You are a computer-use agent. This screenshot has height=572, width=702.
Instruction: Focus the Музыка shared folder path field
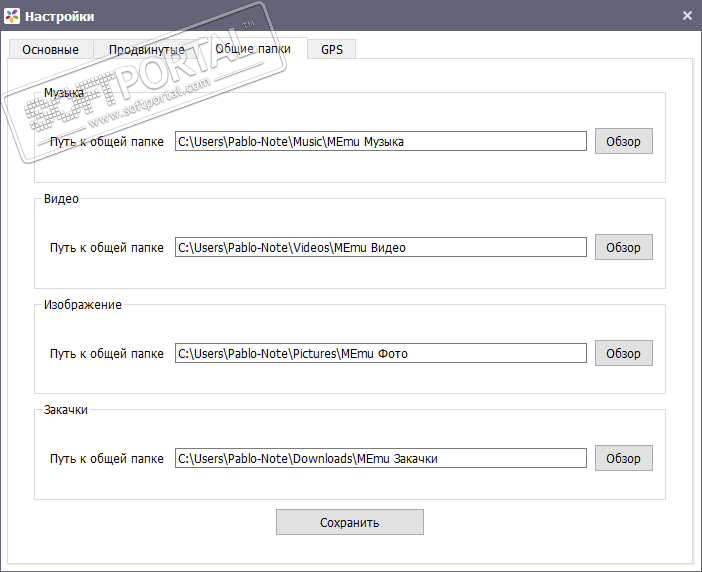pos(380,141)
